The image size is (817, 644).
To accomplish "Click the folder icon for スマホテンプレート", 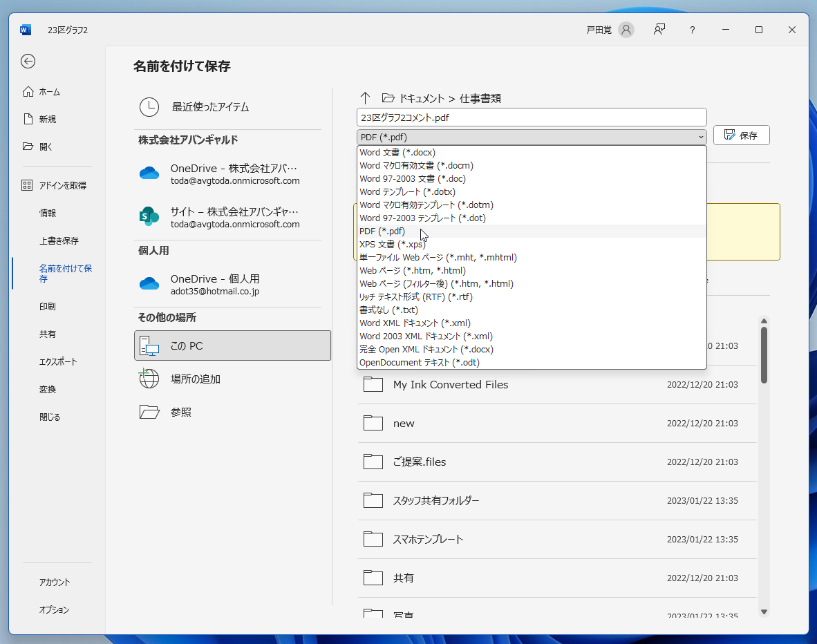I will click(373, 539).
